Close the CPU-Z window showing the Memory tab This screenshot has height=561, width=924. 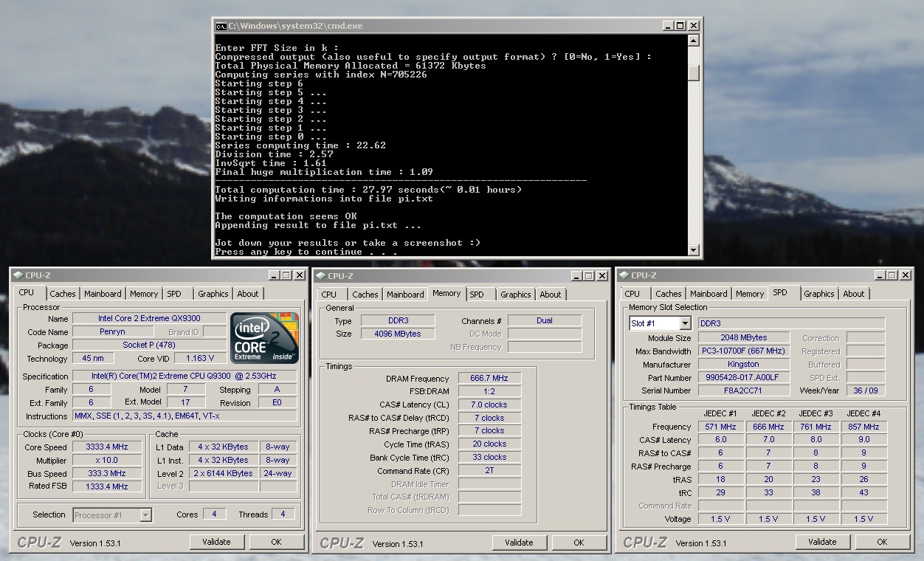click(x=603, y=276)
